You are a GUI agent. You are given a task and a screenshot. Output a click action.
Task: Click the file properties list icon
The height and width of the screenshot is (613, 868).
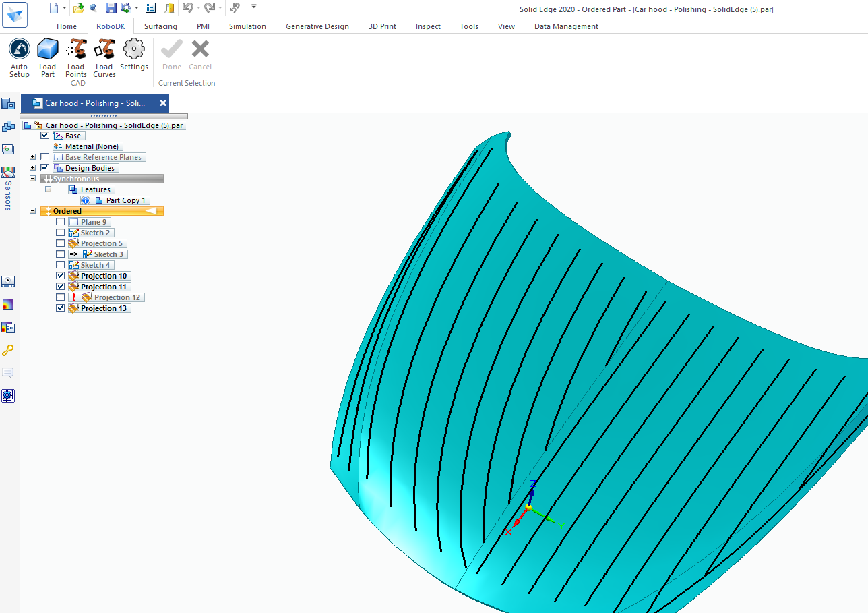click(x=151, y=8)
